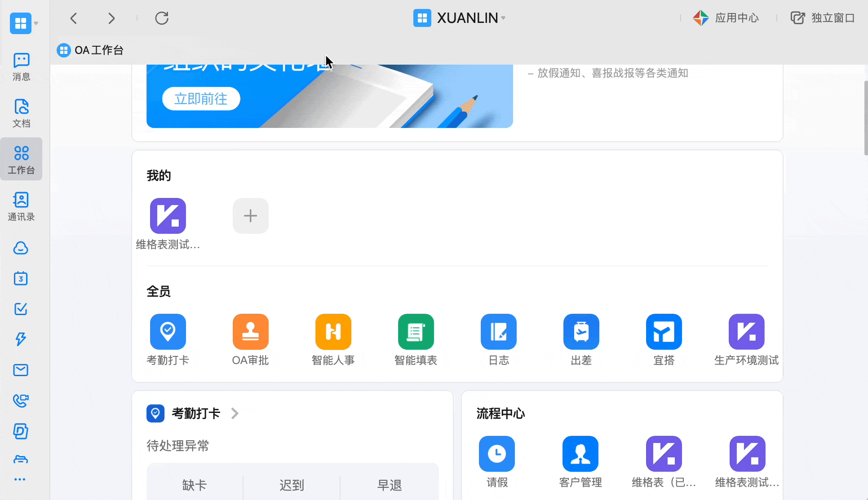Open the cloud drive sidebar icon
868x500 pixels.
pos(21,248)
